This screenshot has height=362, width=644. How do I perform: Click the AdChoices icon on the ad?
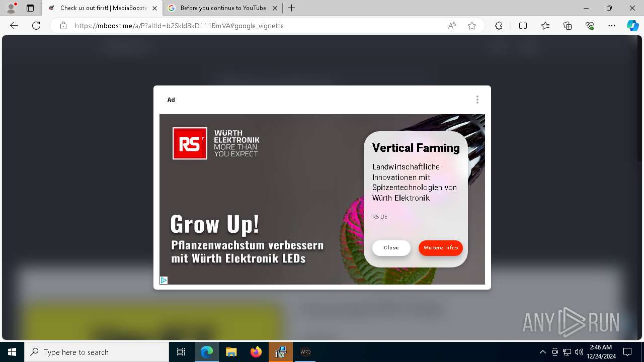[x=164, y=281]
